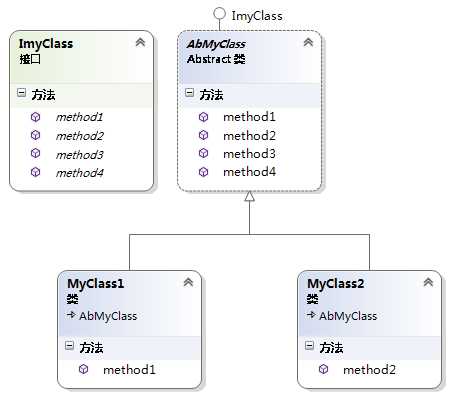Collapse the ImyClass box using its chevron

pyautogui.click(x=140, y=42)
